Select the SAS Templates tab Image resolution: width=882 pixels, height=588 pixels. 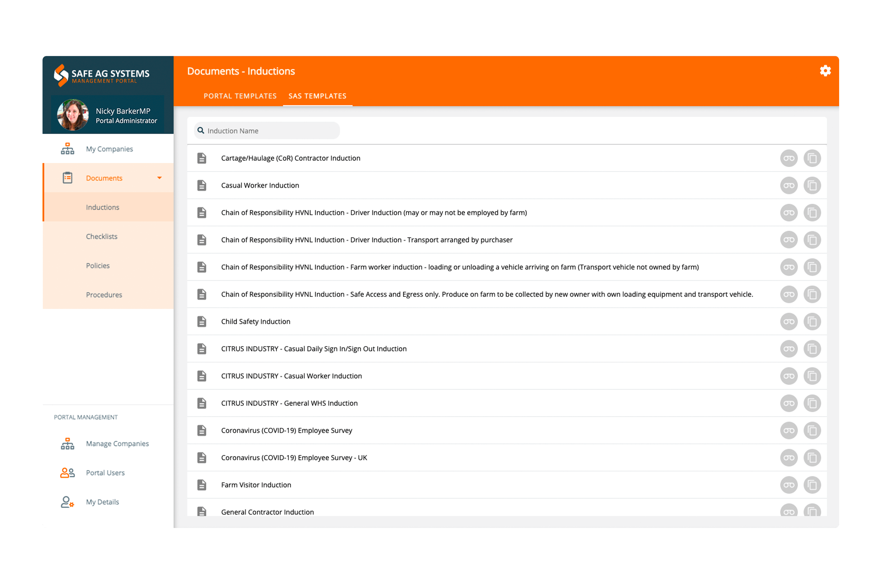(x=317, y=96)
